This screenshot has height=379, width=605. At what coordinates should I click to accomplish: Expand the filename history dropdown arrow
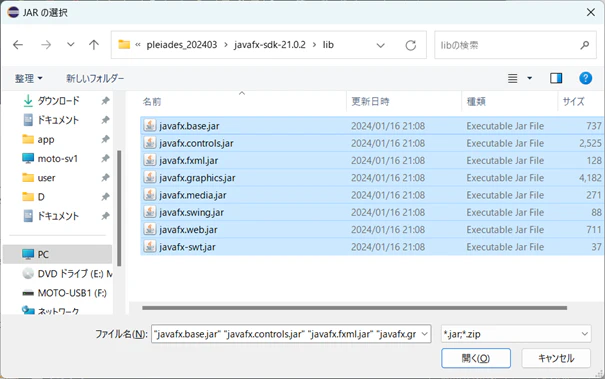pos(425,334)
